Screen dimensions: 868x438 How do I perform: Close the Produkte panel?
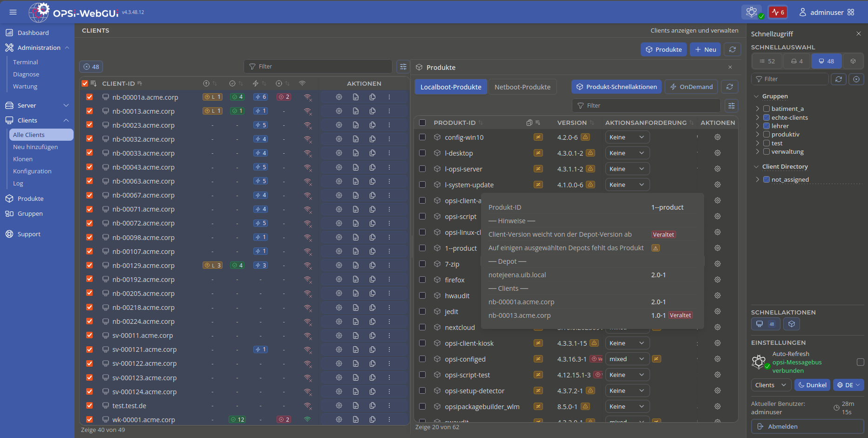click(730, 67)
